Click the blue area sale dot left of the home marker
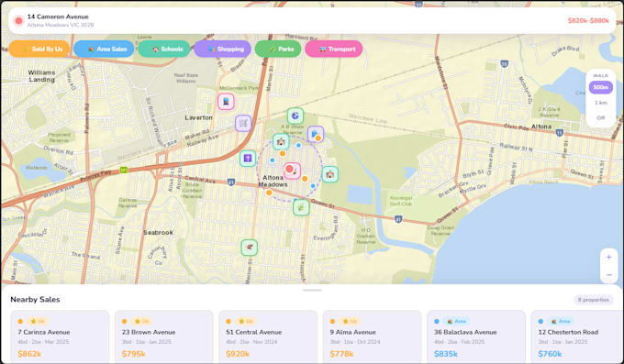624x364 pixels. (273, 160)
